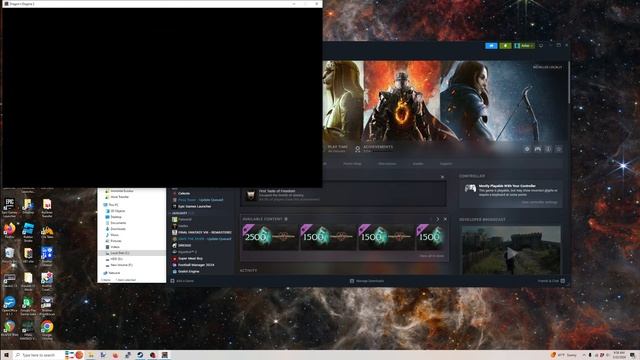Open the Steam account name dropdown
This screenshot has height=360, width=640.
pos(524,46)
